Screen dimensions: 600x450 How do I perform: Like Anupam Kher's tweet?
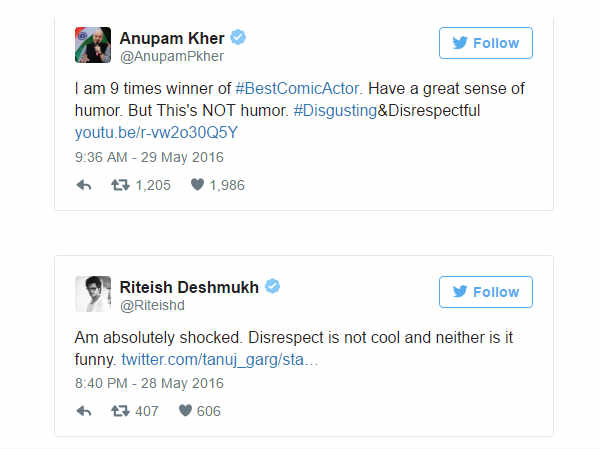coord(197,185)
